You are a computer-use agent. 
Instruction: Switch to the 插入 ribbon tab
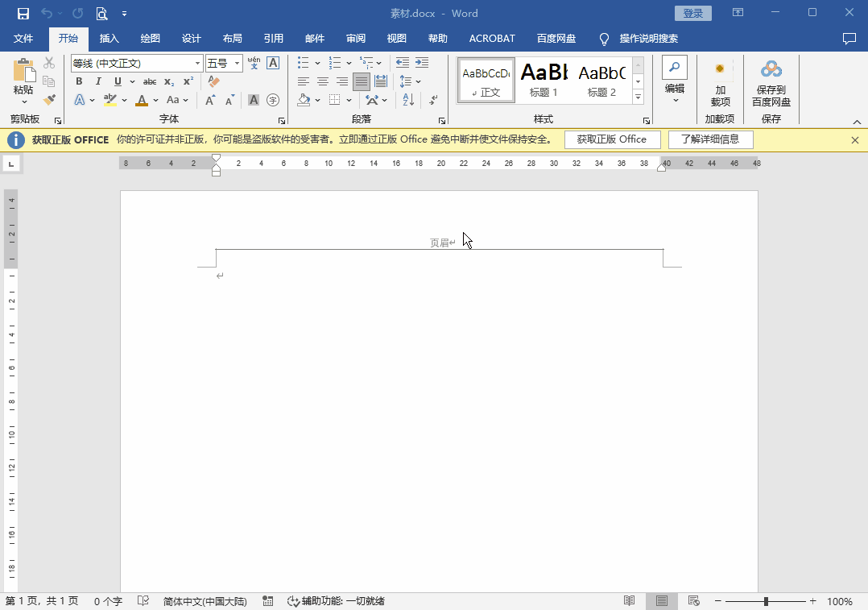(x=110, y=38)
